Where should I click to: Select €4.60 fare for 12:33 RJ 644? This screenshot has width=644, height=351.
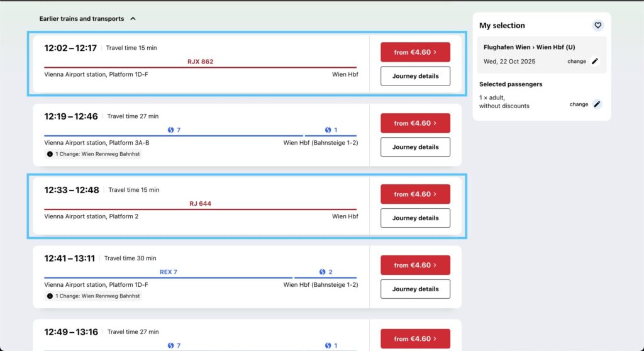coord(415,194)
